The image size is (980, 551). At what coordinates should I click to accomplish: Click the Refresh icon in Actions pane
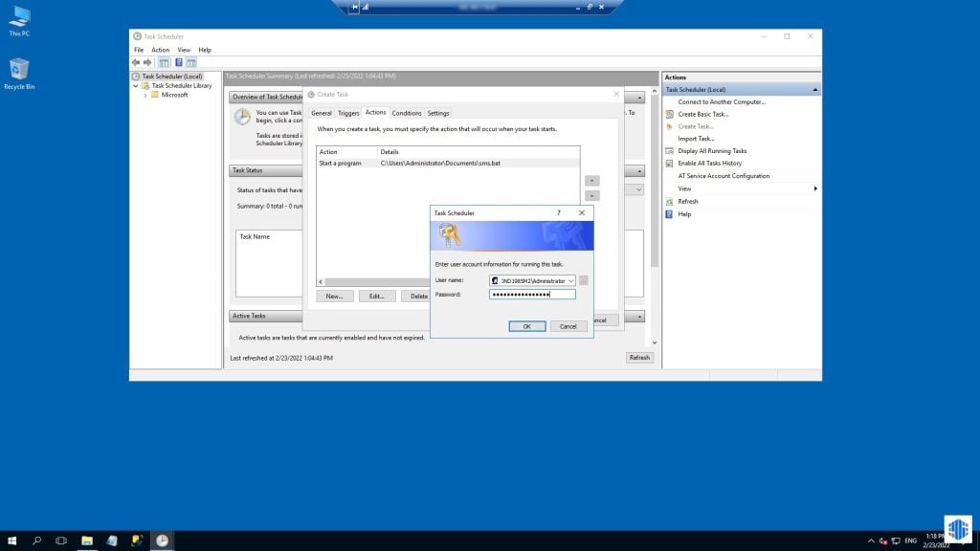coord(670,201)
